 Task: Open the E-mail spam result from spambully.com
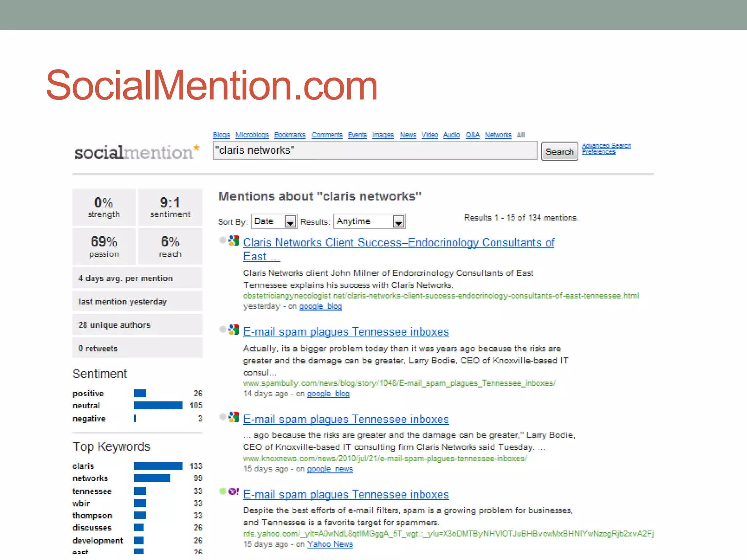pyautogui.click(x=346, y=332)
